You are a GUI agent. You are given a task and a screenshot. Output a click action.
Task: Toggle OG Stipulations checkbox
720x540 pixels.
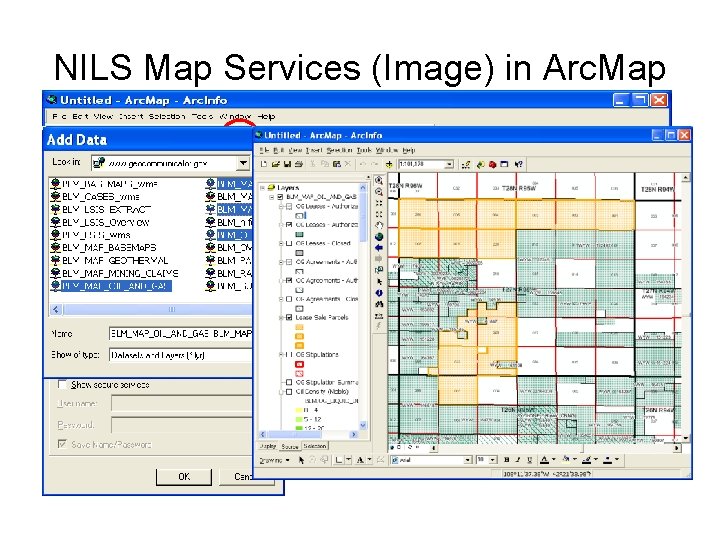click(289, 354)
